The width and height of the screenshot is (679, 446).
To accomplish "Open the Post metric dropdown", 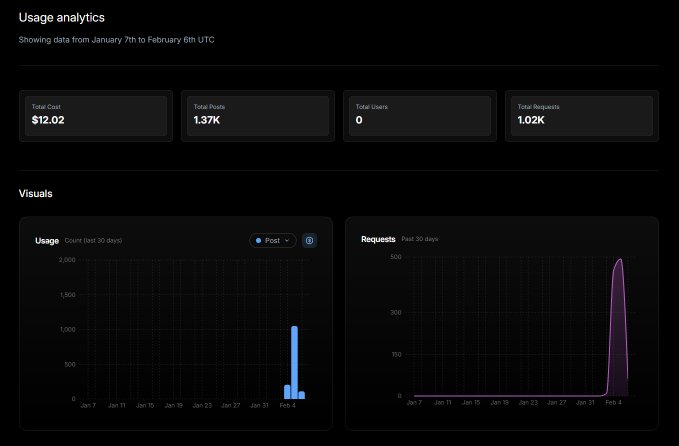I will click(273, 241).
